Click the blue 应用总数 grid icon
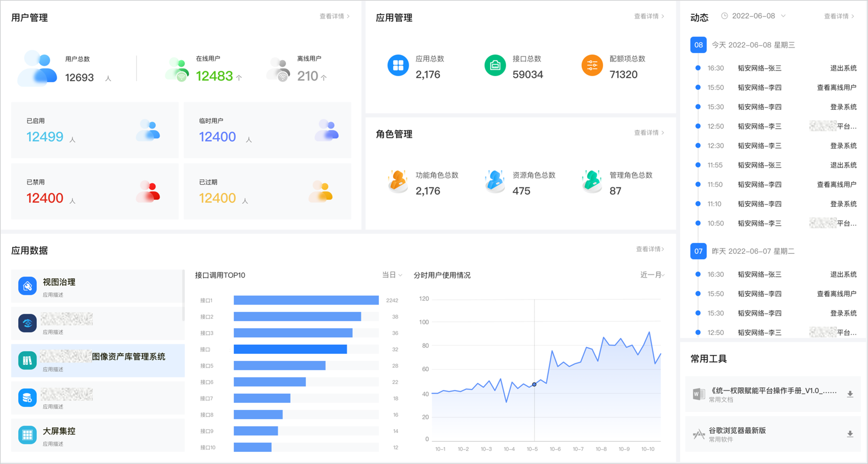This screenshot has width=868, height=464. pos(398,66)
